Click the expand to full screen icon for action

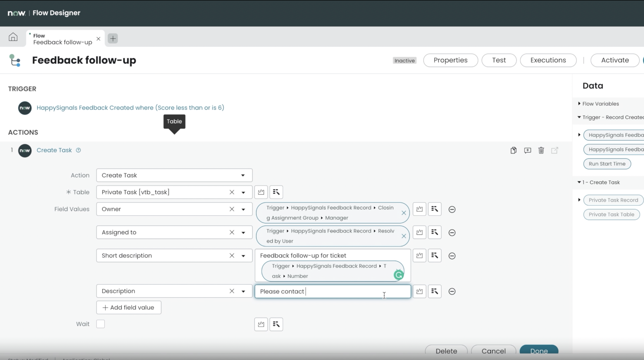click(555, 150)
